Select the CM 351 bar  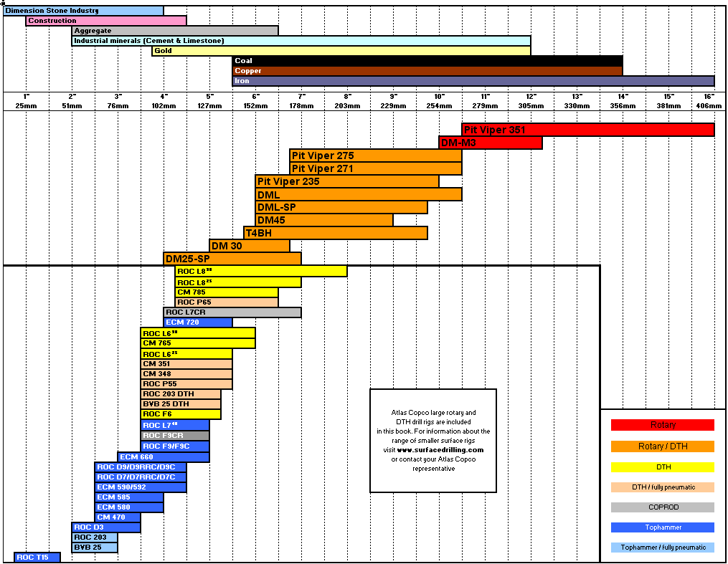(x=186, y=364)
